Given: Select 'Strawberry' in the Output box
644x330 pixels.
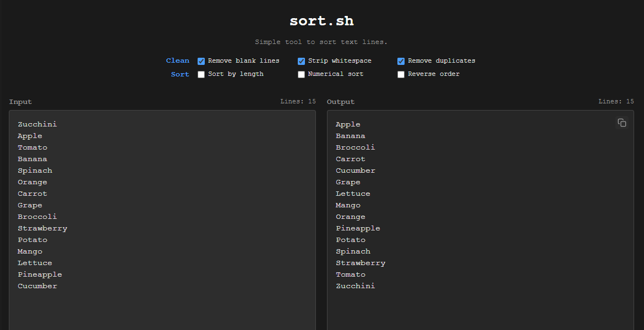Looking at the screenshot, I should (360, 263).
